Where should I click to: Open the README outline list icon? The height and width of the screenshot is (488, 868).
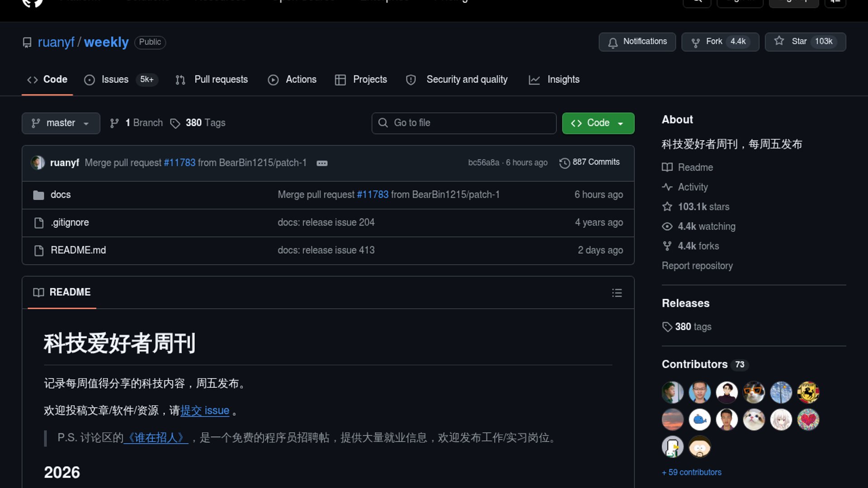click(x=617, y=293)
